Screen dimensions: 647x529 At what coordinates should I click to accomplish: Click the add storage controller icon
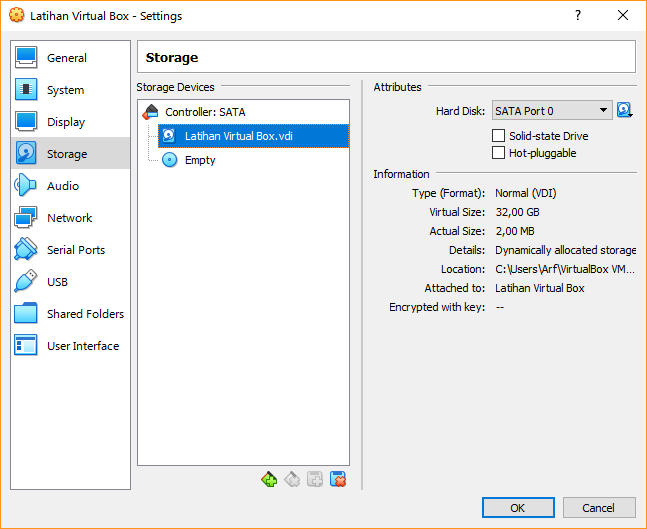268,480
